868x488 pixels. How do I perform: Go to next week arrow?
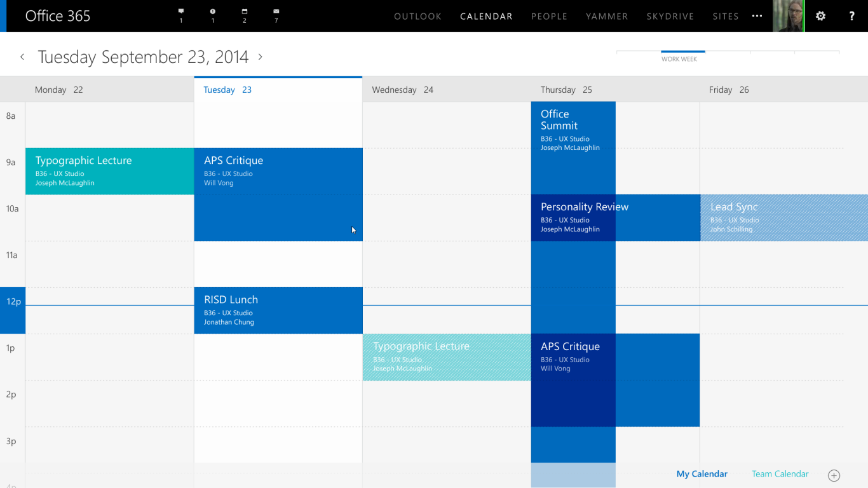pyautogui.click(x=260, y=57)
